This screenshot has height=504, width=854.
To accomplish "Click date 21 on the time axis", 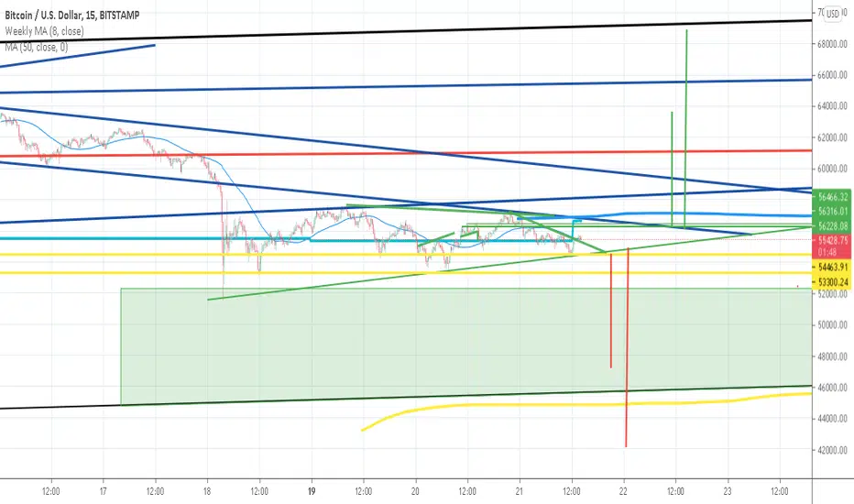I will [520, 491].
